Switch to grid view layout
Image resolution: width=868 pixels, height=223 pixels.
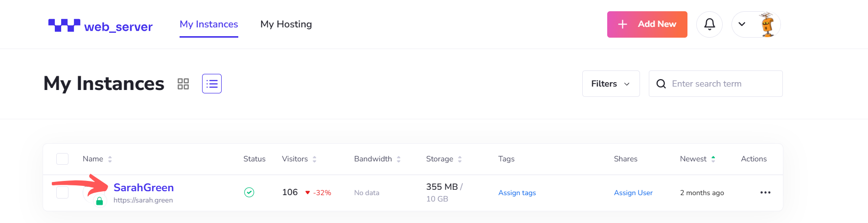click(x=183, y=84)
